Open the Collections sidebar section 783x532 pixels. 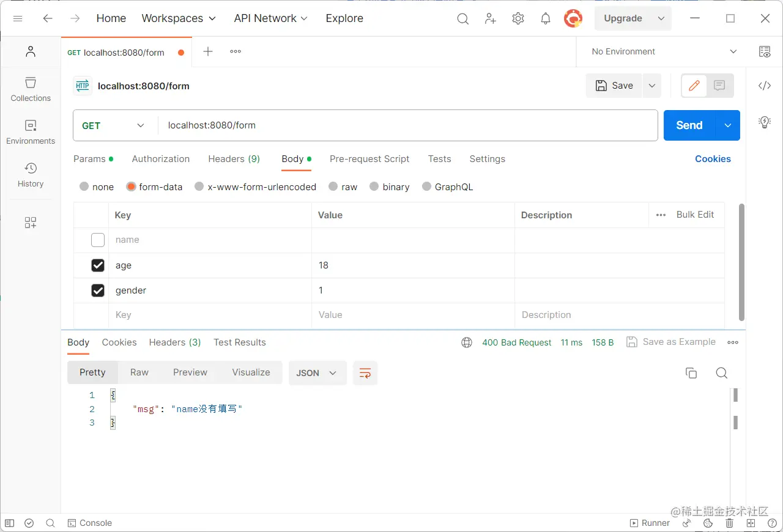(31, 89)
